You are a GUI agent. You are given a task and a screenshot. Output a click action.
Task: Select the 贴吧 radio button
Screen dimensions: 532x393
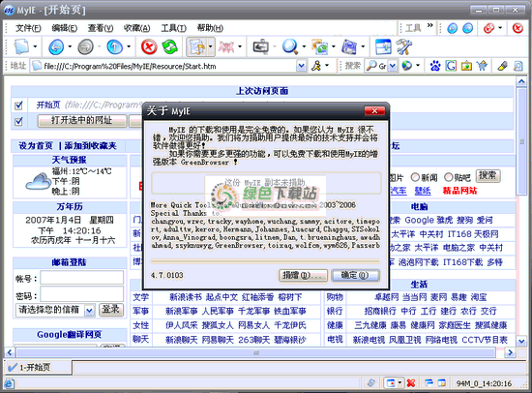448,177
